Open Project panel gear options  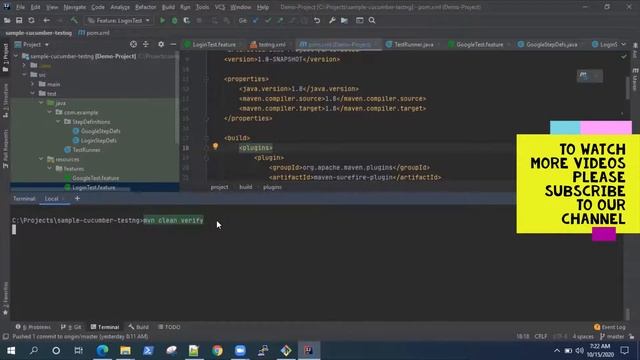pyautogui.click(x=161, y=44)
